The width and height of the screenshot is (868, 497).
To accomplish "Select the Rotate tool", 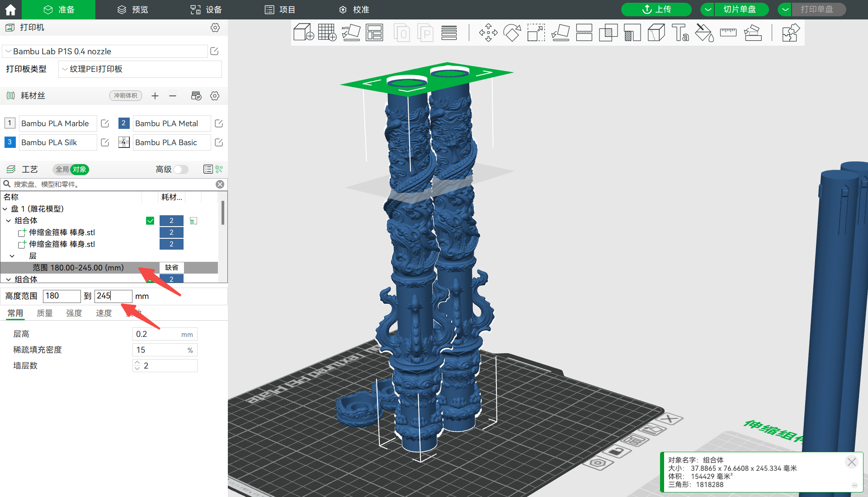I will tap(512, 33).
